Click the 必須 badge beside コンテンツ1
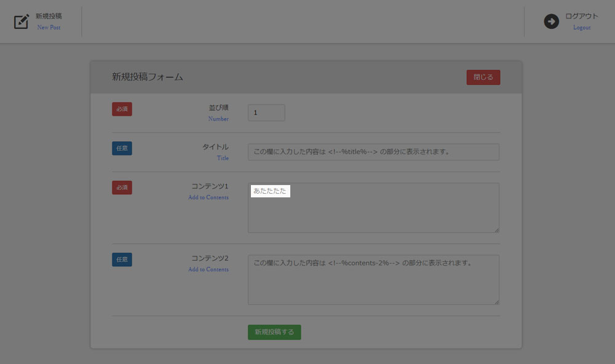The width and height of the screenshot is (615, 364). tap(122, 188)
